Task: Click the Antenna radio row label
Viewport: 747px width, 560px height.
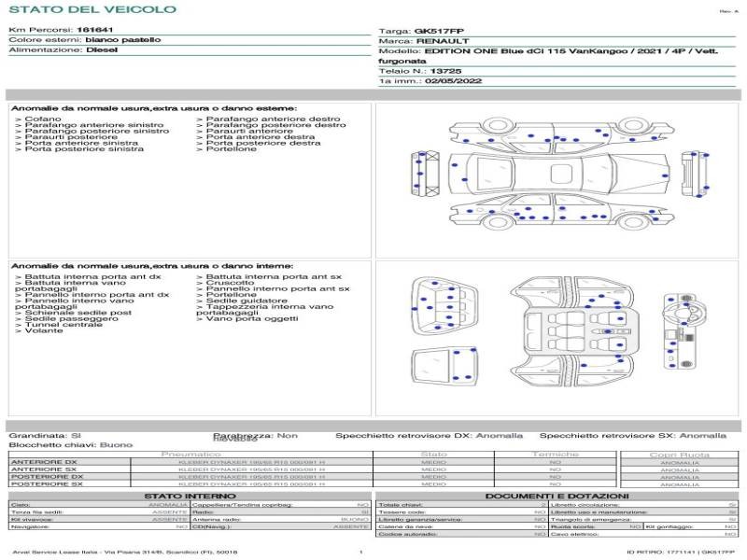Action: pyautogui.click(x=217, y=520)
